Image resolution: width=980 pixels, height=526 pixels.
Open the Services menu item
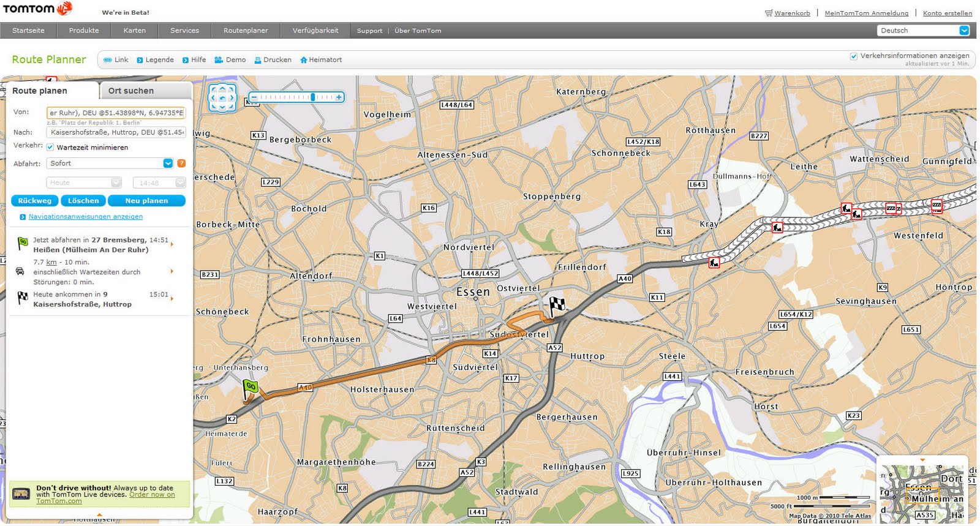pyautogui.click(x=184, y=31)
